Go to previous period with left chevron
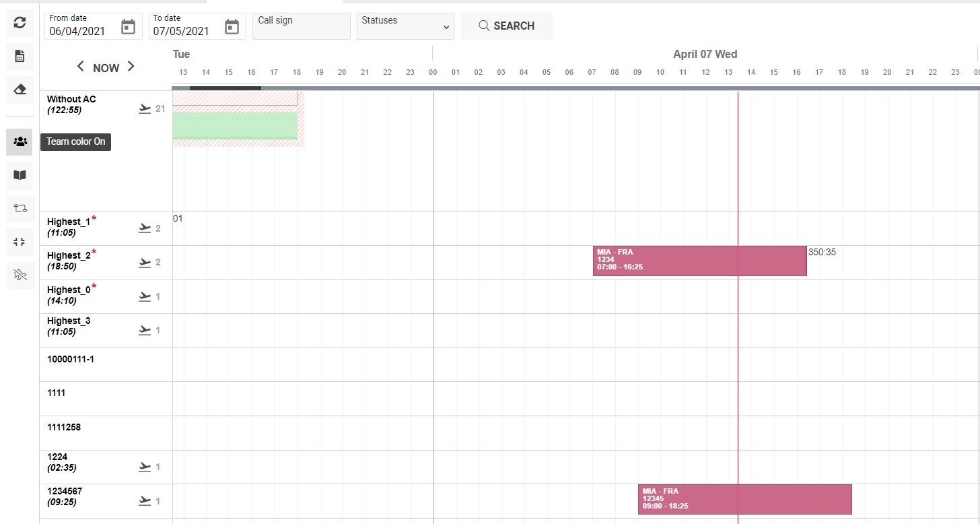Image resolution: width=980 pixels, height=524 pixels. (x=81, y=67)
